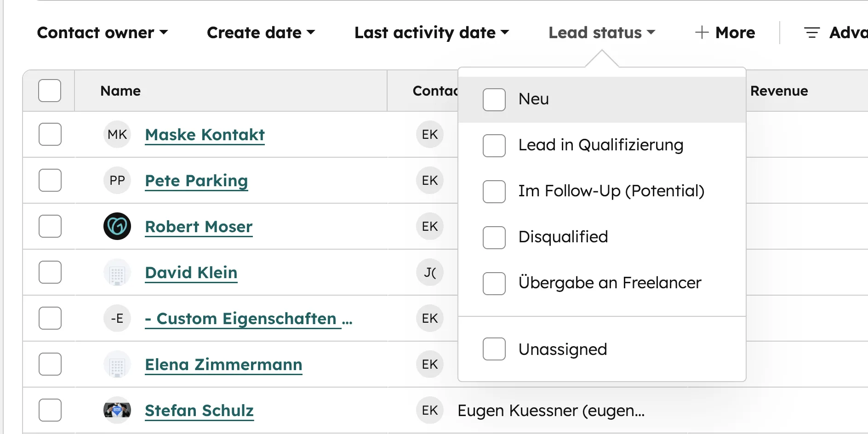Image resolution: width=868 pixels, height=434 pixels.
Task: Click the building icon beside Elena Zimmermann
Action: point(117,364)
